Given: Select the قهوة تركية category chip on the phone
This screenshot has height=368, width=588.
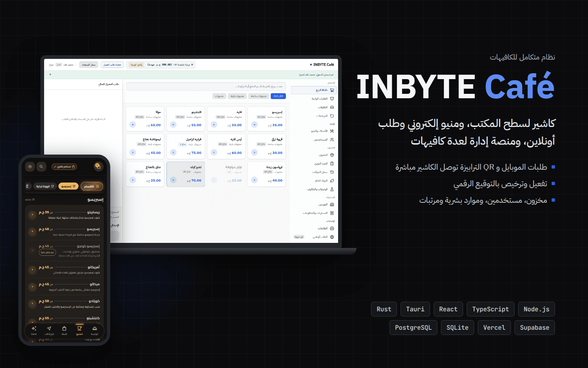Looking at the screenshot, I should click(45, 187).
